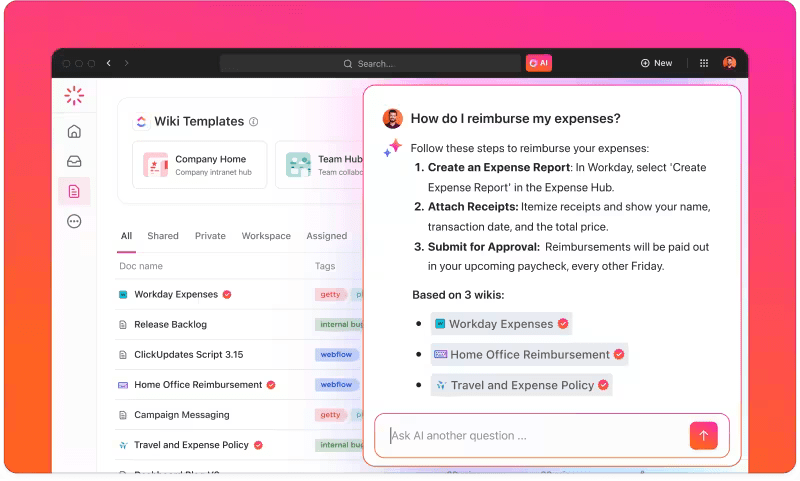Image resolution: width=800 pixels, height=481 pixels.
Task: Click the internal tag on Release Backlog
Action: coord(339,324)
